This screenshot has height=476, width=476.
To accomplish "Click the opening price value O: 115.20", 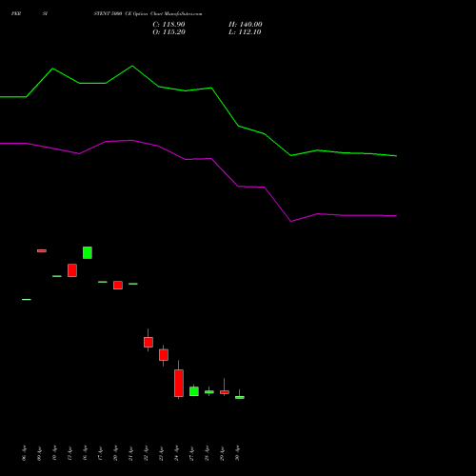I will pos(169,32).
